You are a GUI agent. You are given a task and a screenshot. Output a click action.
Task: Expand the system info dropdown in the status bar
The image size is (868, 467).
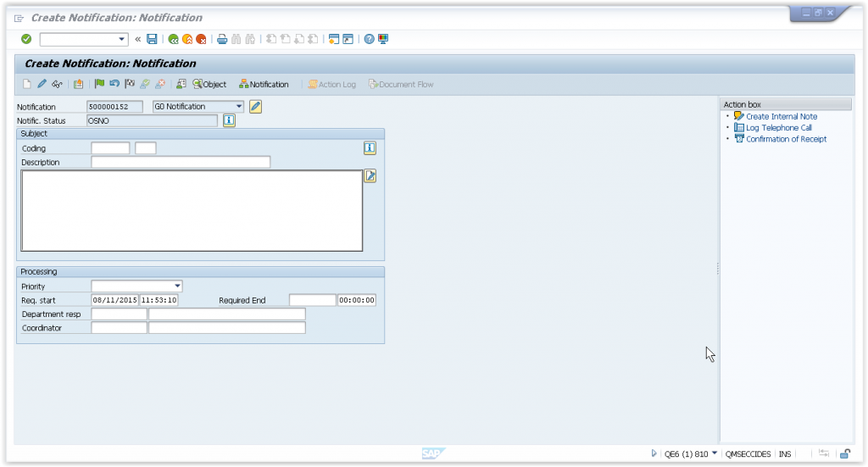tap(715, 453)
